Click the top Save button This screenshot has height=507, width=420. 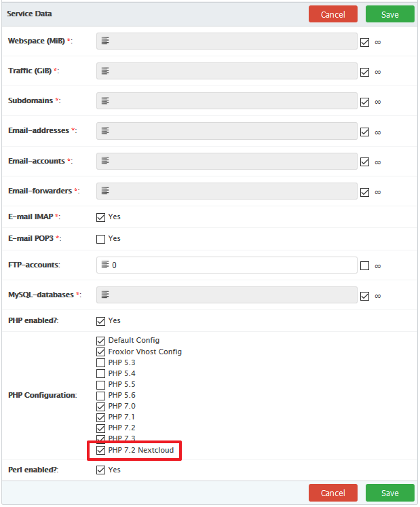389,14
